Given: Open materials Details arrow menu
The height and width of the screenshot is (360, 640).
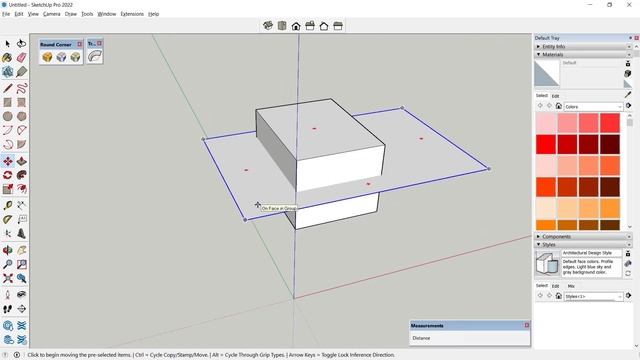Looking at the screenshot, I should pos(629,106).
